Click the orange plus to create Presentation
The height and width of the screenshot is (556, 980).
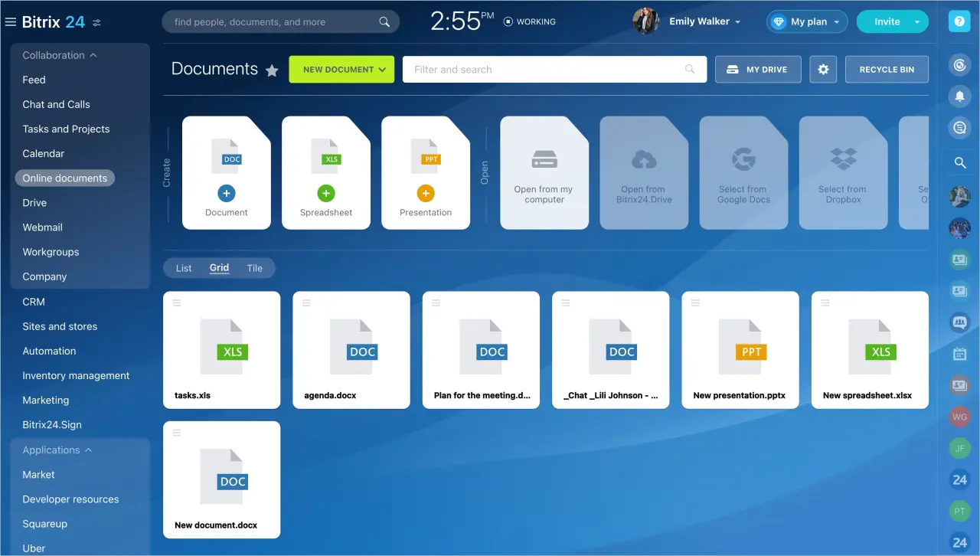coord(426,193)
